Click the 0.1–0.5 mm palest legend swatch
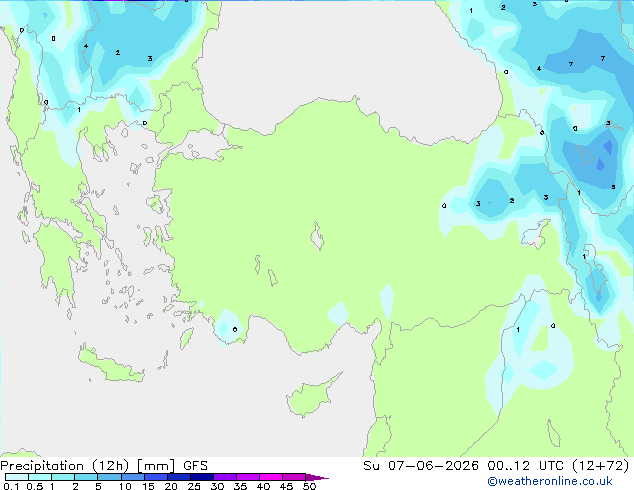634x490 pixels. [17, 477]
